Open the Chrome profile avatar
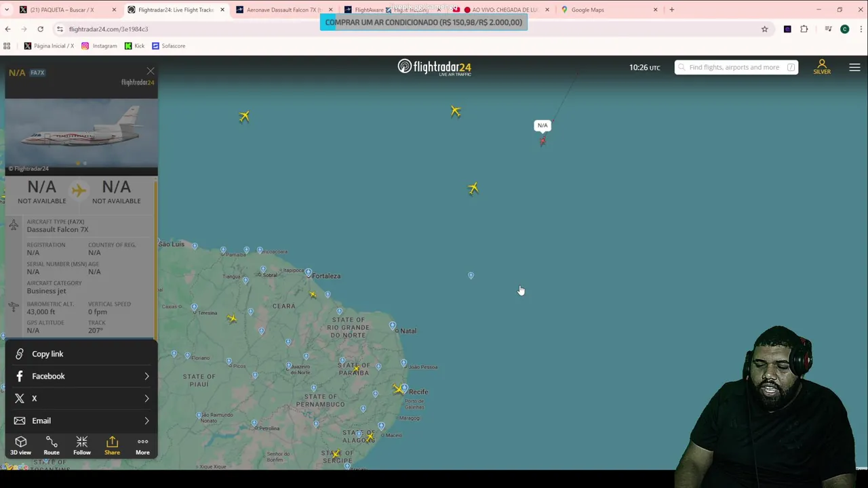Screen dimensions: 868x488 (844, 29)
